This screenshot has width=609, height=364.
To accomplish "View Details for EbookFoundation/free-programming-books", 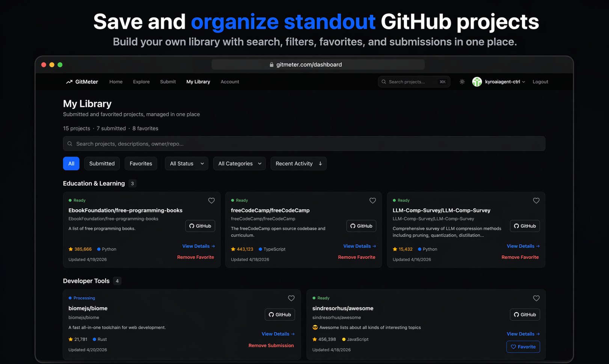I will [199, 246].
